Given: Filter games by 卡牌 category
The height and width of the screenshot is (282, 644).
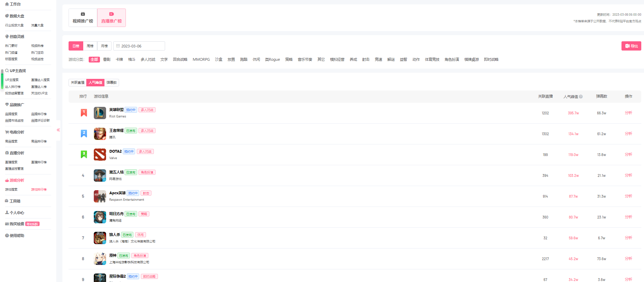Looking at the screenshot, I should pyautogui.click(x=119, y=59).
